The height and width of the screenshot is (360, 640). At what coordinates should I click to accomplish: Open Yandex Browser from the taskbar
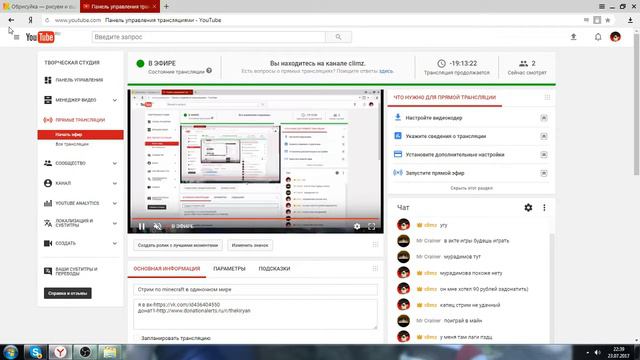pos(60,352)
